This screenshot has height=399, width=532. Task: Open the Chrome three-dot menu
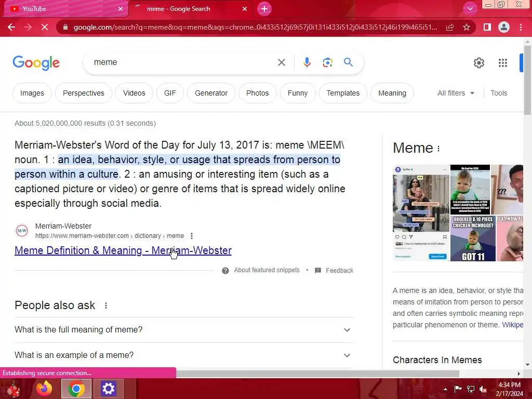point(521,27)
